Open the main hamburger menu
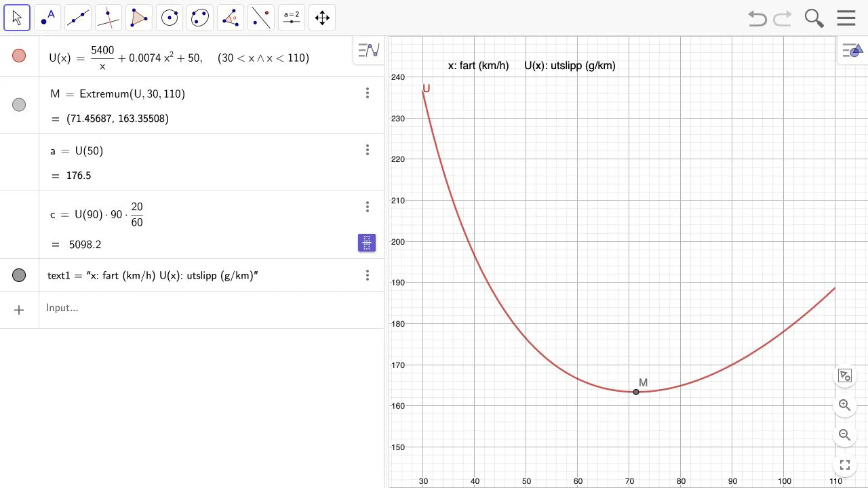Viewport: 868px width, 488px height. coord(846,18)
